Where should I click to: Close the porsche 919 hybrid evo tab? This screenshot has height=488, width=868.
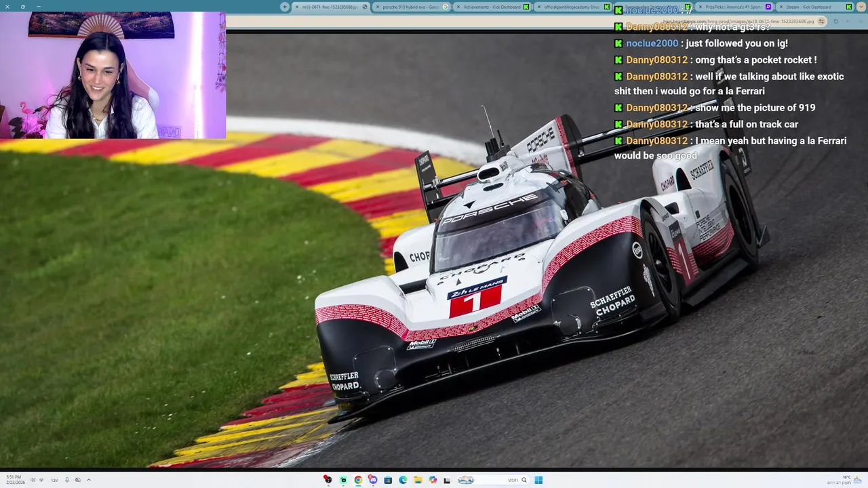coord(378,7)
